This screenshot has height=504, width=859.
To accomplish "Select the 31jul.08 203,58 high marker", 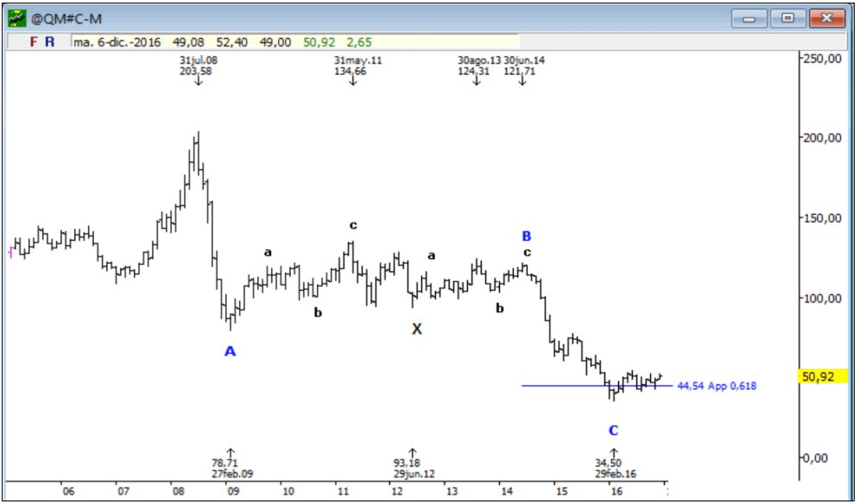I will coord(198,70).
